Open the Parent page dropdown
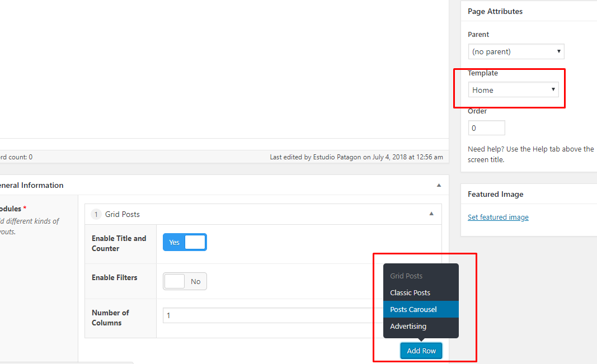The image size is (597, 364). [x=516, y=51]
